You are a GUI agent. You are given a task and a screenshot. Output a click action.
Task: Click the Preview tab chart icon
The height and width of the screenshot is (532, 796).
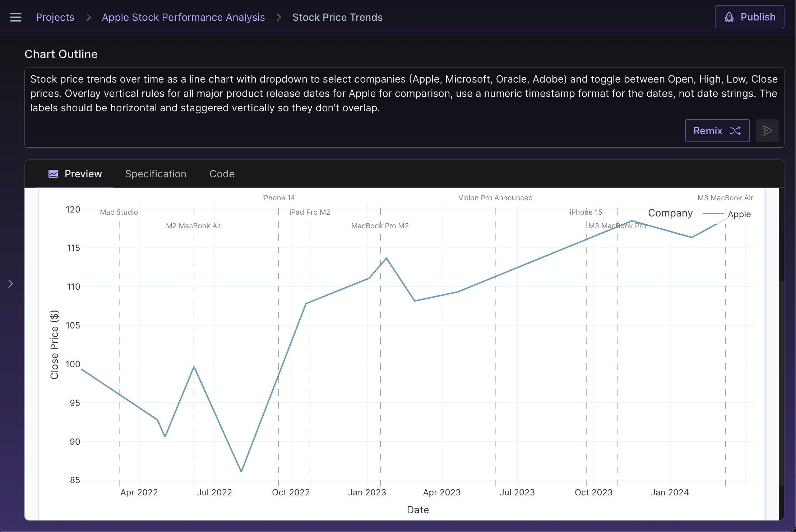pyautogui.click(x=53, y=174)
